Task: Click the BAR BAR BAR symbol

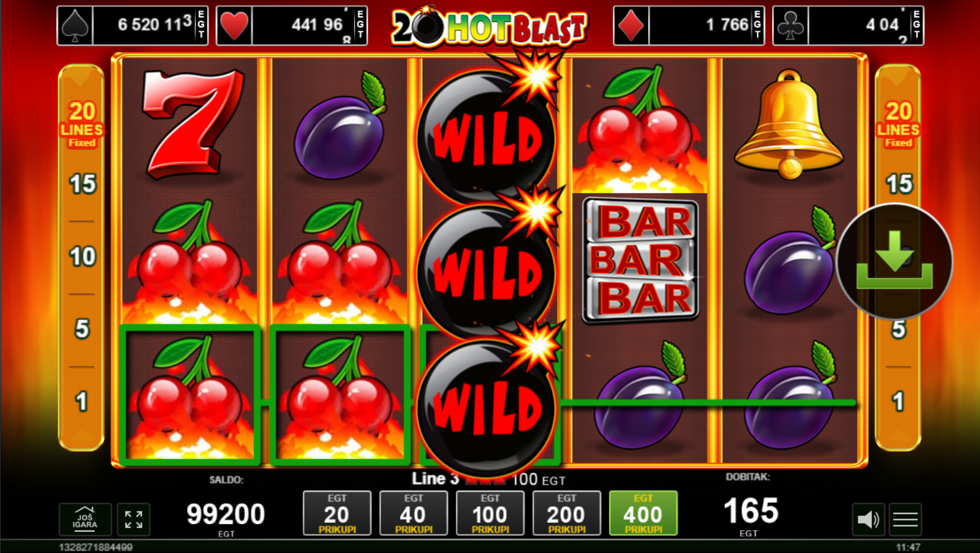Action: click(x=640, y=260)
